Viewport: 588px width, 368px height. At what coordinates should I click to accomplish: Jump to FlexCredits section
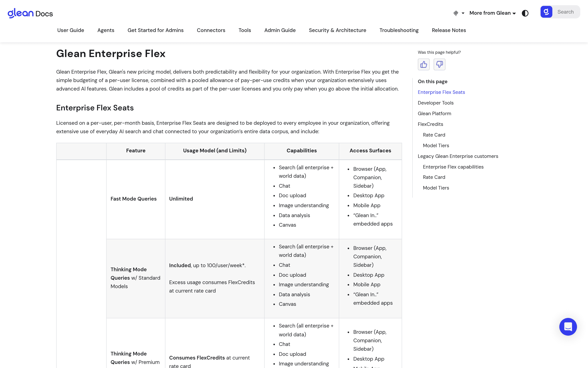tap(430, 124)
